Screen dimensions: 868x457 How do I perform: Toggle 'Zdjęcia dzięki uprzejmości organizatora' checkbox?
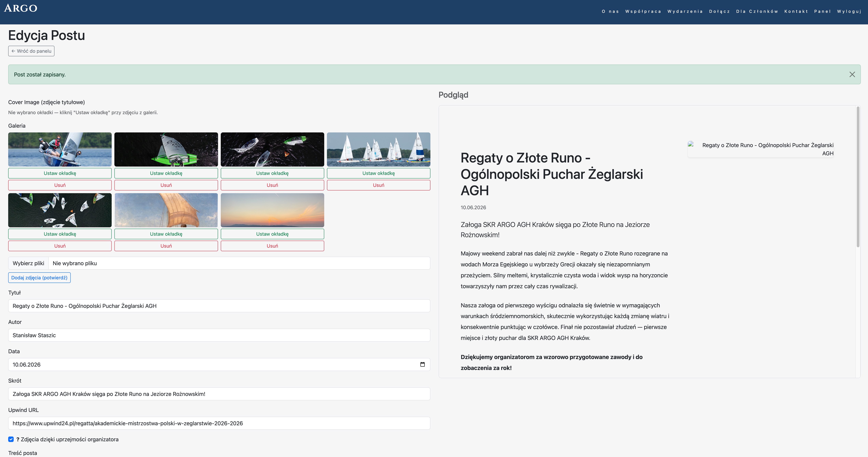(x=11, y=439)
